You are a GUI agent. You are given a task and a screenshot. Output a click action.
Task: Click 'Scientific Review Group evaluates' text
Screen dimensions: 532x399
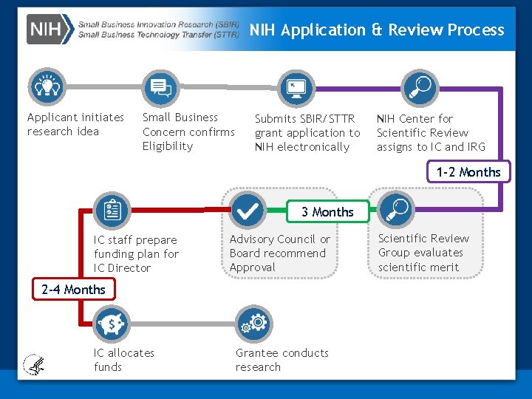coord(424,253)
